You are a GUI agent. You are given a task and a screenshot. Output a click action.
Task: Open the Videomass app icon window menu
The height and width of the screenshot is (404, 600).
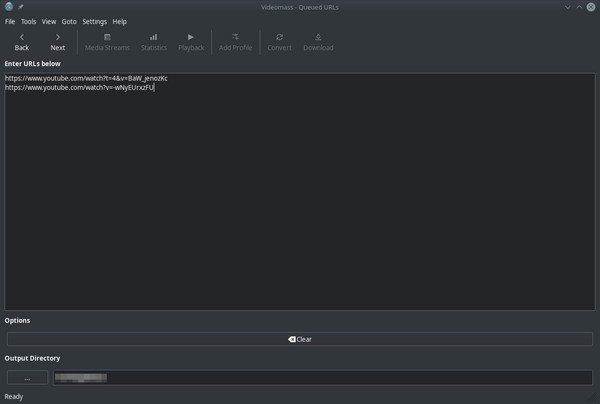8,6
